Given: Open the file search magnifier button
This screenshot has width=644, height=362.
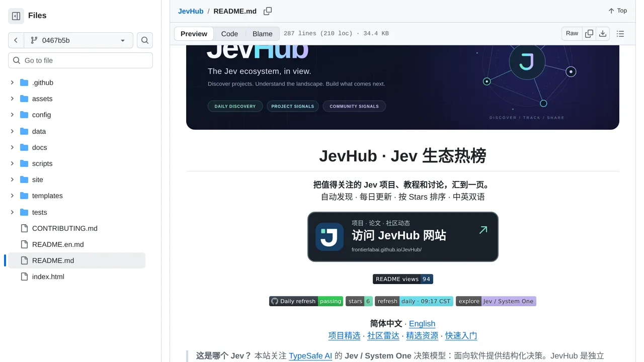Looking at the screenshot, I should (x=145, y=40).
